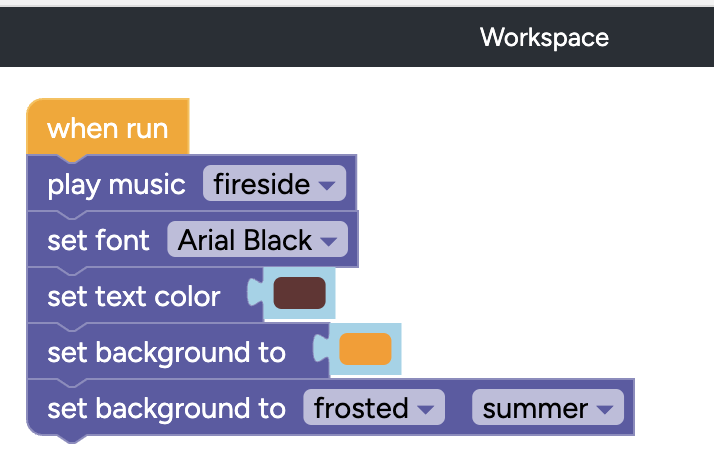
Task: Expand the Arial Black font dropdown
Action: click(x=257, y=241)
